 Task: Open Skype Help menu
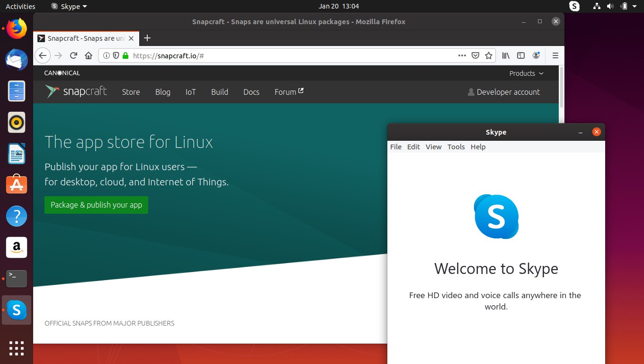tap(478, 147)
